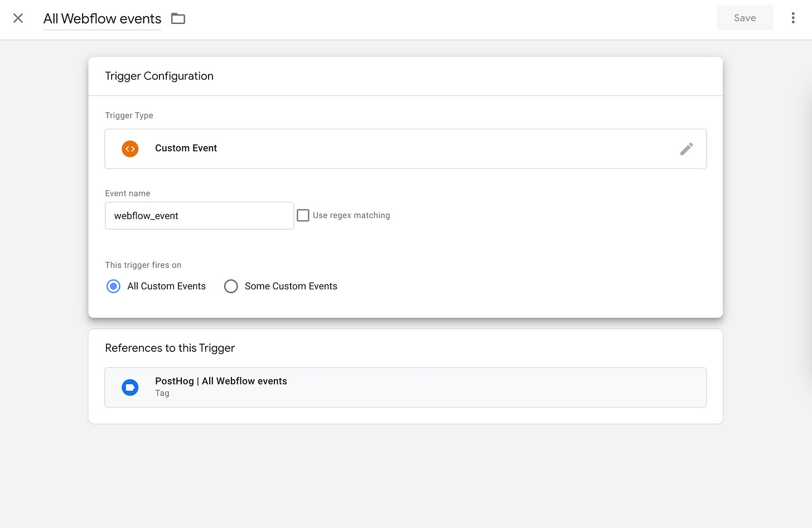812x528 pixels.
Task: Click the Trigger Configuration heading
Action: (159, 76)
